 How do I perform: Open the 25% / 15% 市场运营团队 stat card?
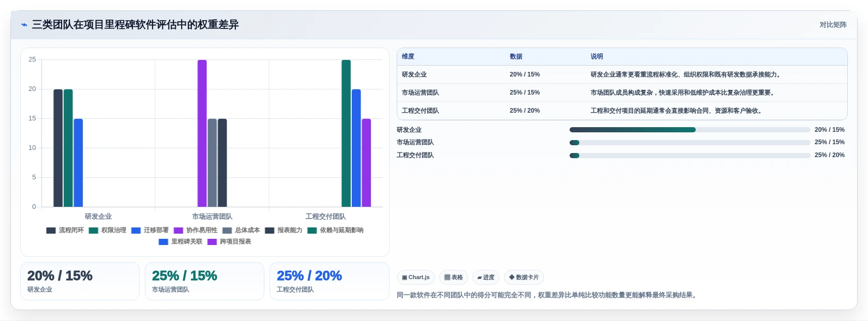[204, 281]
